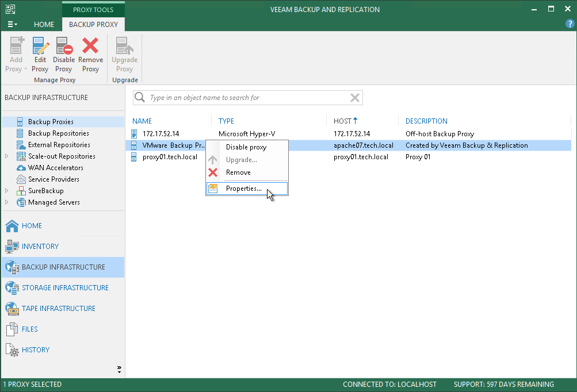
Task: Click the red Remove Proxy icon
Action: point(90,45)
